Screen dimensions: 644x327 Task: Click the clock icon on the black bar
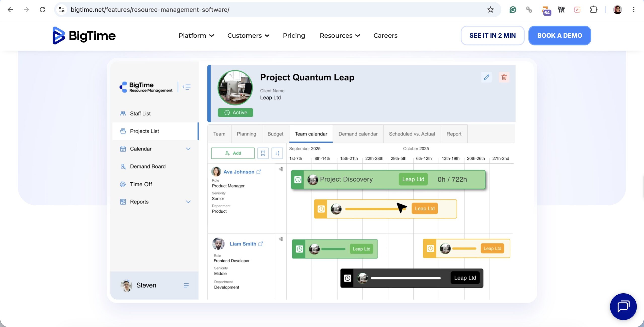(348, 278)
